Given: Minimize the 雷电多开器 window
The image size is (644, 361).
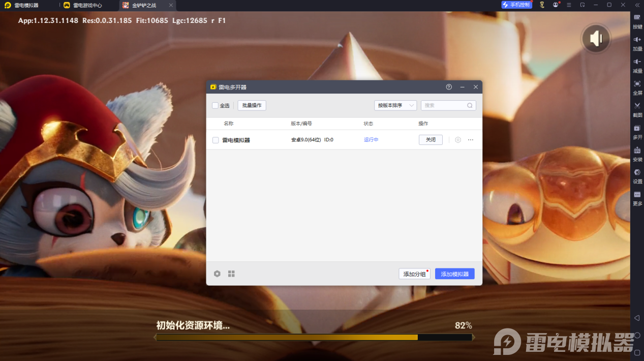Looking at the screenshot, I should click(463, 87).
